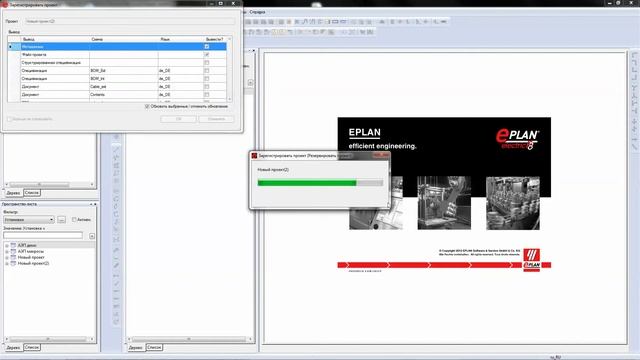Click the АЭП макросы project icon
Screen dimensions: 640x360
[x=13, y=251]
